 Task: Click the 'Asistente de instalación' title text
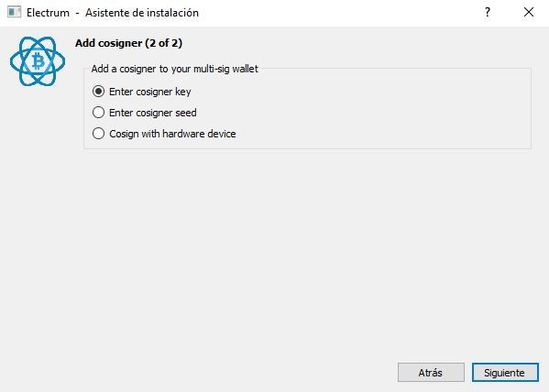click(x=142, y=13)
